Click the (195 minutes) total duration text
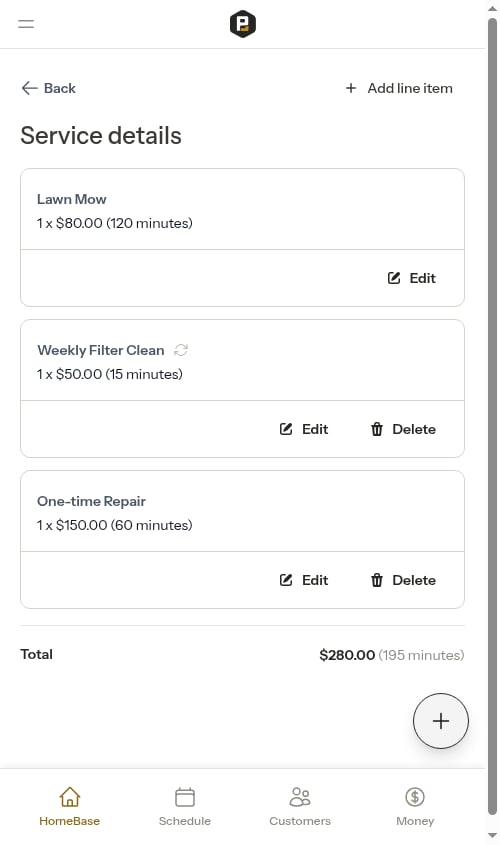Image resolution: width=500 pixels, height=845 pixels. point(421,655)
